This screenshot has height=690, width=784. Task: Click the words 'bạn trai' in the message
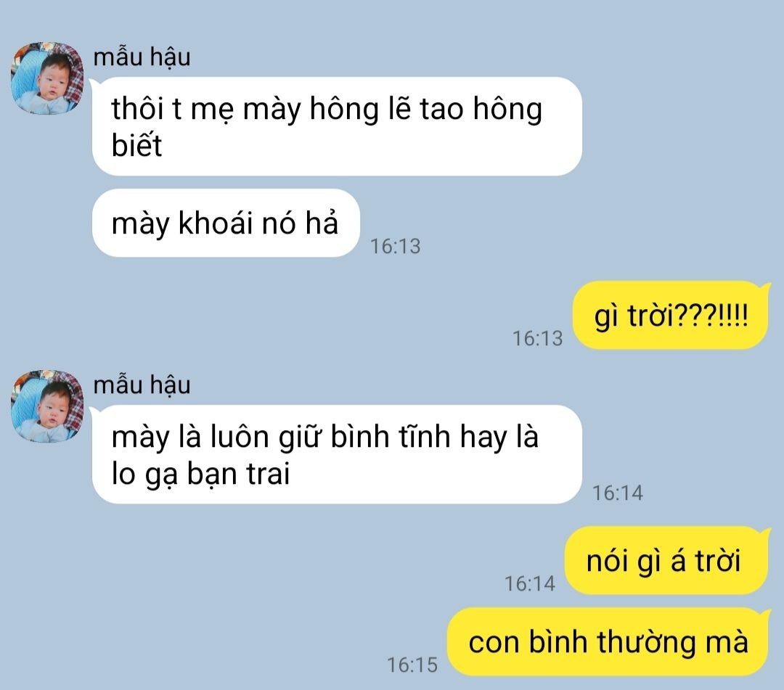[238, 473]
